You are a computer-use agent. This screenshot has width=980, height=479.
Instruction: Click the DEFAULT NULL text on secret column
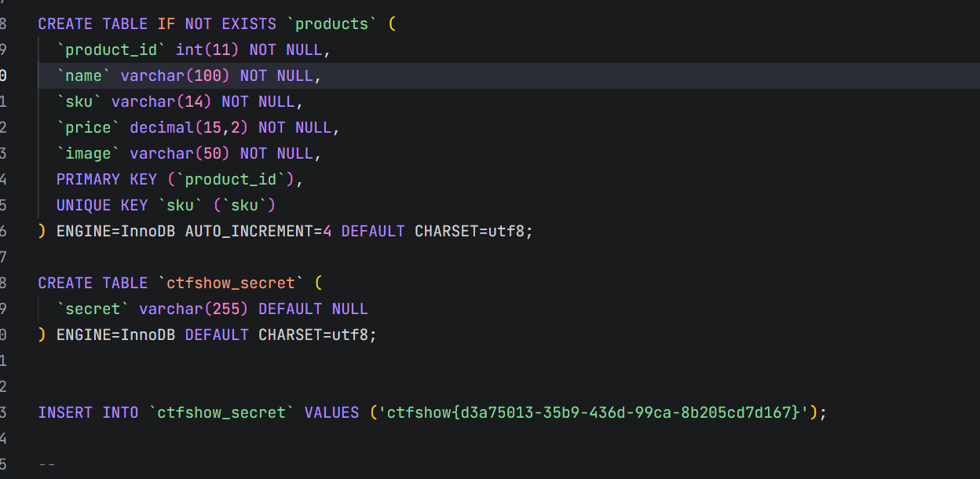pyautogui.click(x=313, y=309)
